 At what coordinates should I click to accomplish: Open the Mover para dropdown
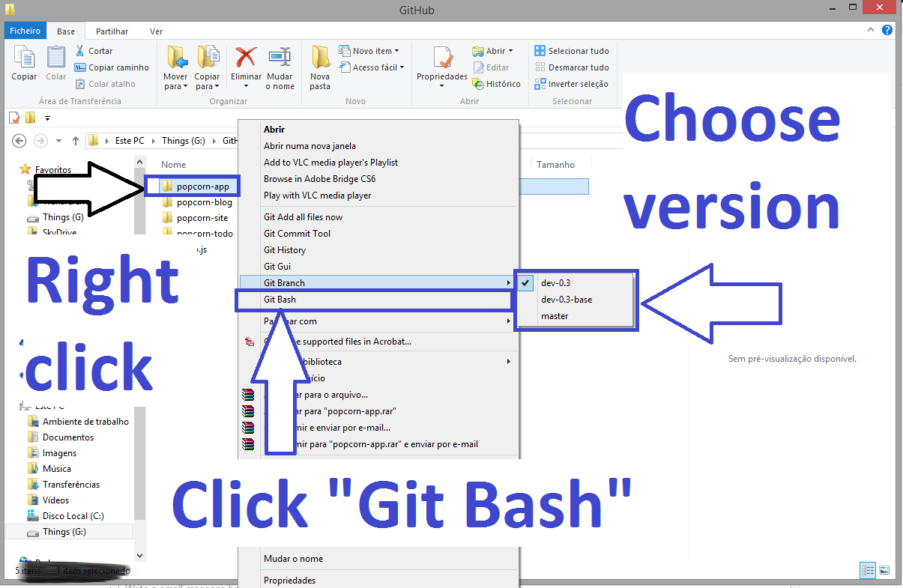click(176, 82)
